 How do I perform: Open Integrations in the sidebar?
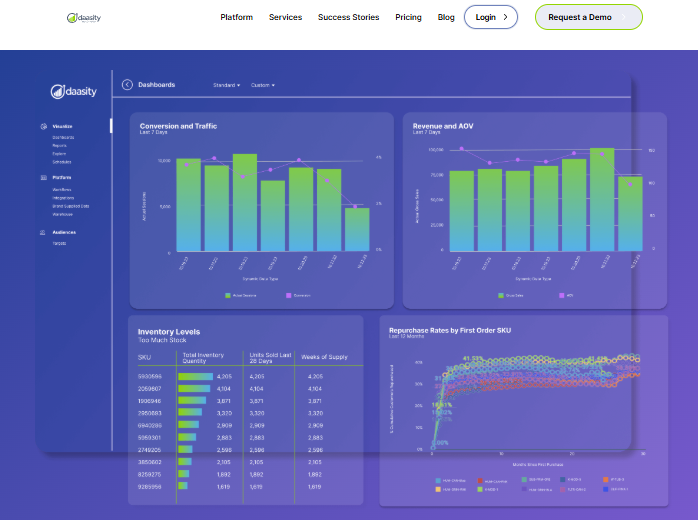point(63,198)
